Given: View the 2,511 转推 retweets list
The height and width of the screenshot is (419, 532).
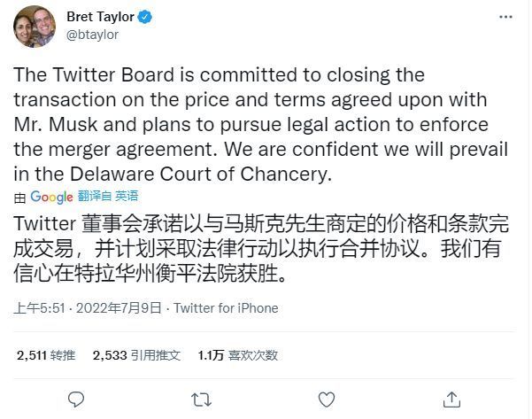Looking at the screenshot, I should 45,355.
